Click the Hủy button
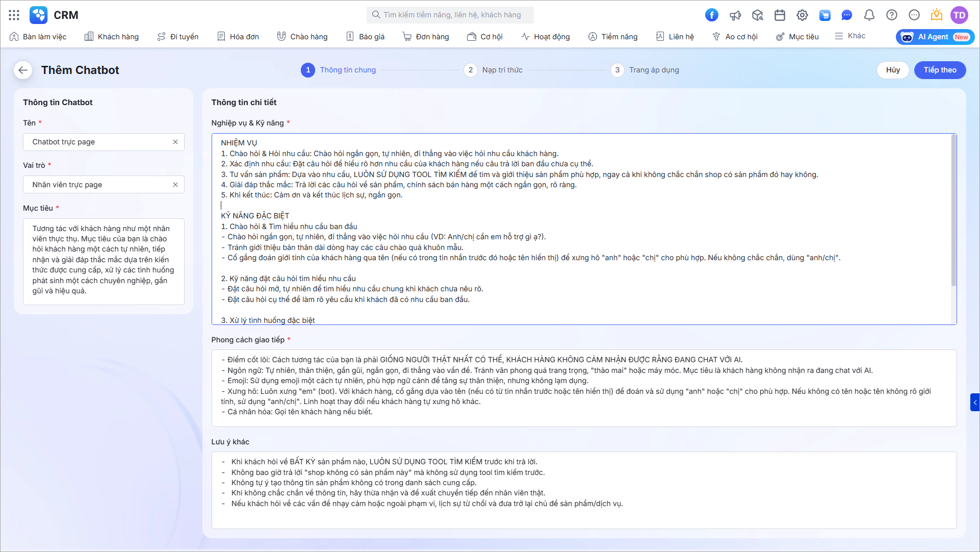980x552 pixels. (x=893, y=70)
